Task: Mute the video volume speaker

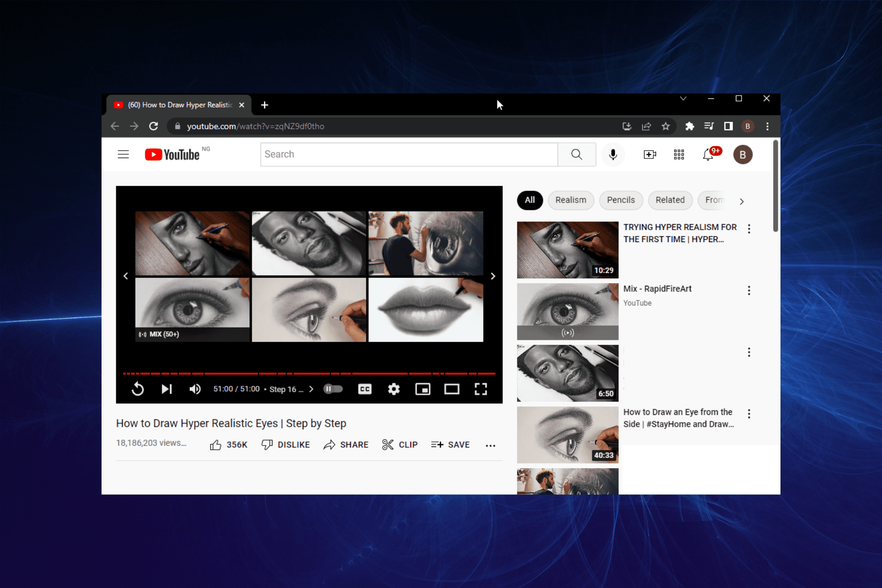Action: coord(195,389)
